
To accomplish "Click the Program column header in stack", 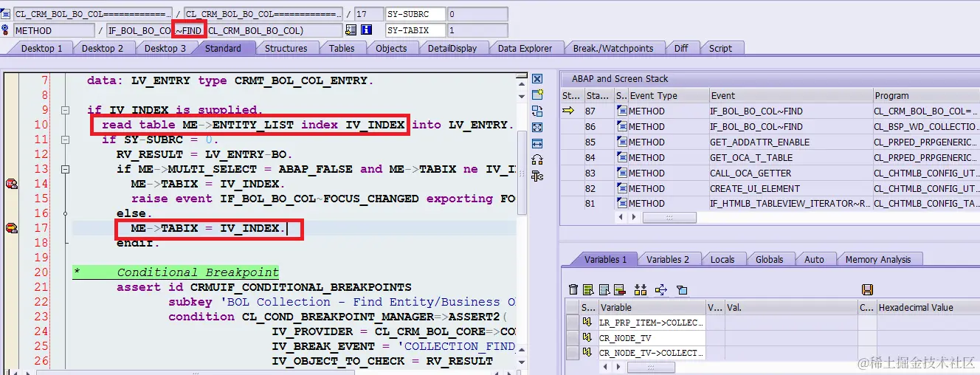I will 925,95.
